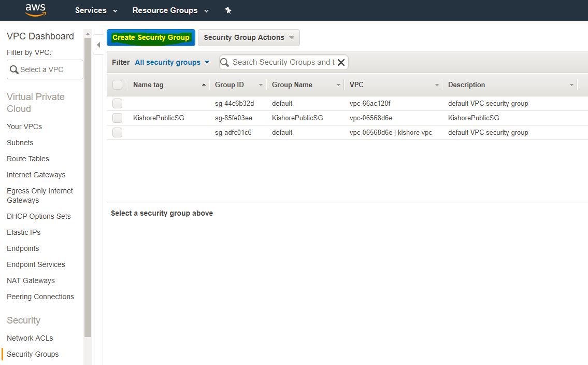Open the Group ID column filter arrow
The image size is (588, 365).
[x=261, y=85]
